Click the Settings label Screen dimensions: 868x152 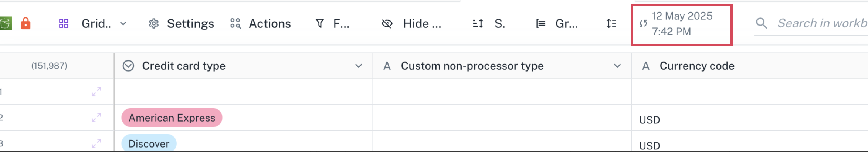click(x=190, y=24)
